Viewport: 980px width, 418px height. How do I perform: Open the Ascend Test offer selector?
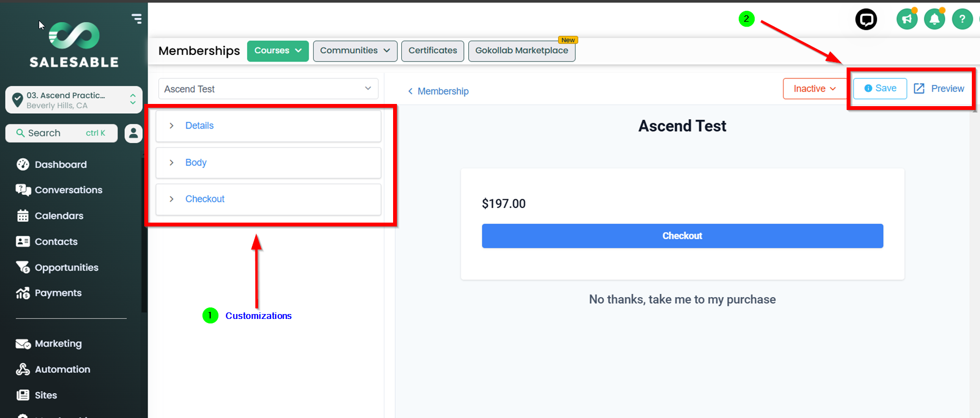(268, 89)
